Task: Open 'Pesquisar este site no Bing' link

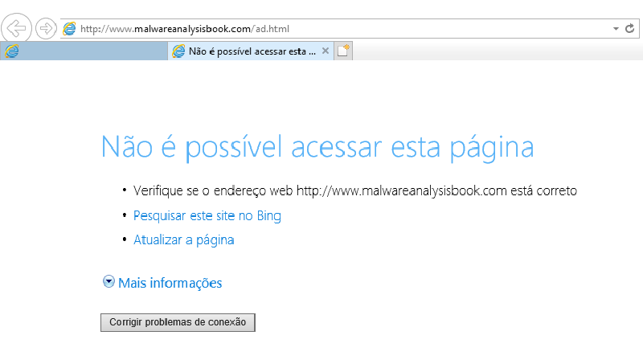Action: [x=207, y=215]
